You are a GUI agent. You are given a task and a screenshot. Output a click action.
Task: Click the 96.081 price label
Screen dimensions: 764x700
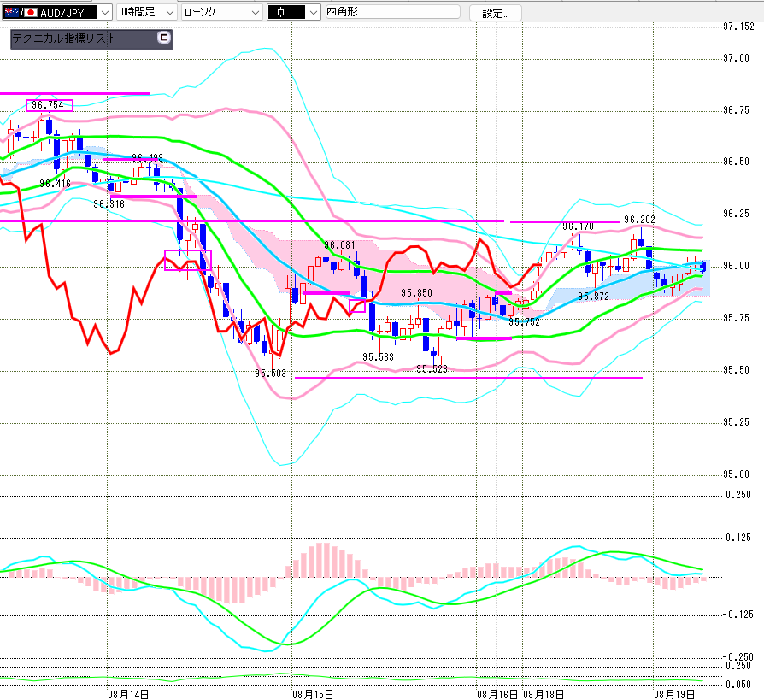click(x=339, y=245)
